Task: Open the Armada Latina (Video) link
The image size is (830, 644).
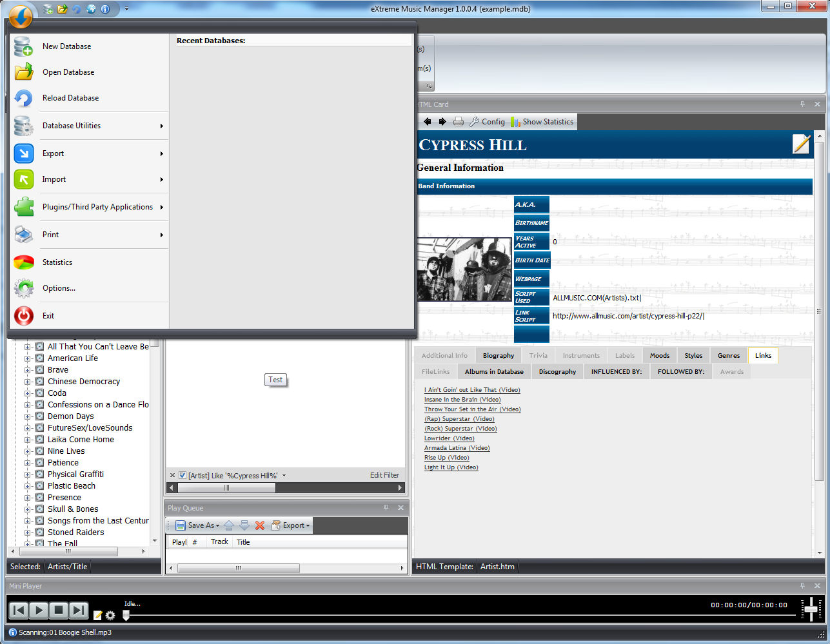Action: coord(457,448)
